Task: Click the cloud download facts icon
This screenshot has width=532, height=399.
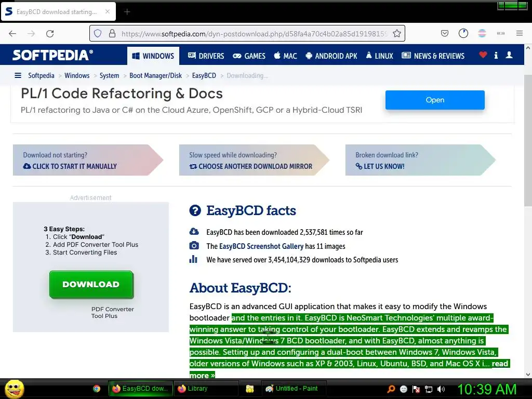Action: (194, 232)
